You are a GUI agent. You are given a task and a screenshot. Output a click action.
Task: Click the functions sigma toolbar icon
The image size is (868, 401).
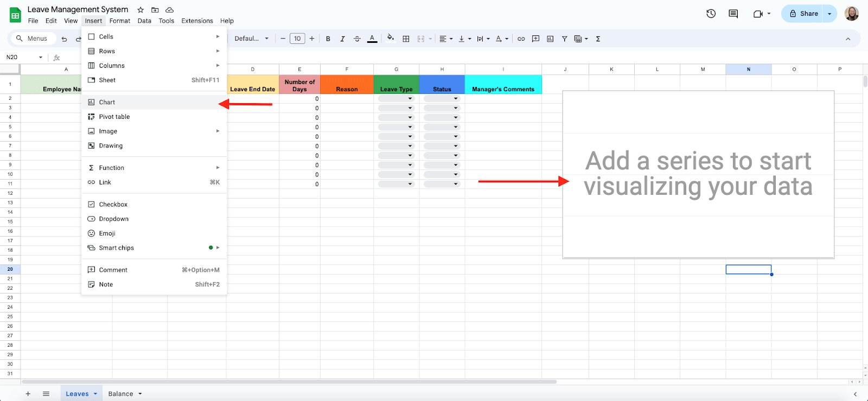coord(598,39)
